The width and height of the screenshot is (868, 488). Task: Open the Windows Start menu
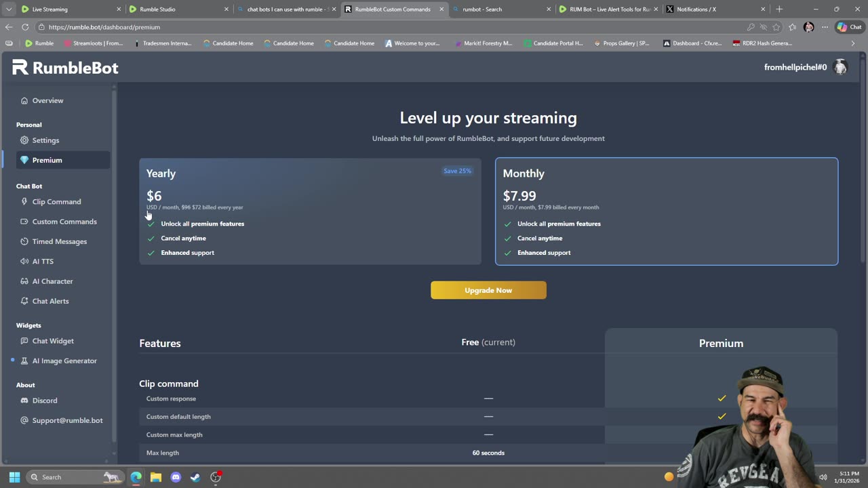tap(14, 477)
